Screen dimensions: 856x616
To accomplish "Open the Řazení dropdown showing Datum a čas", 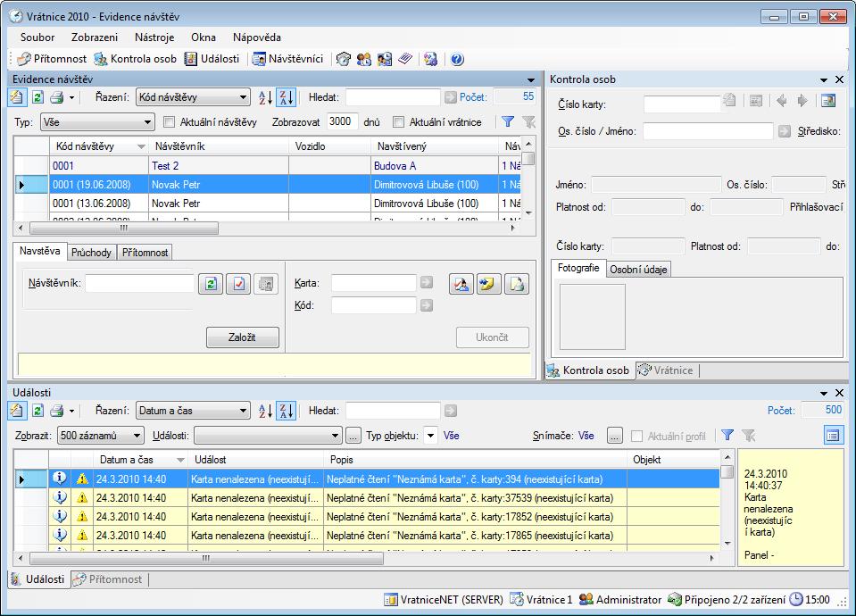I will click(x=193, y=411).
